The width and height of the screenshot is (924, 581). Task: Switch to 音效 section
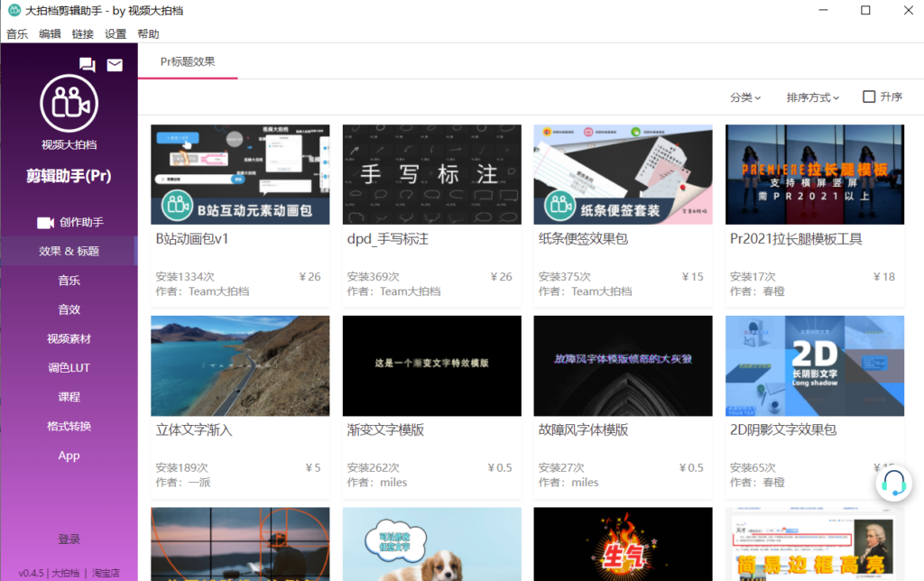click(x=69, y=309)
